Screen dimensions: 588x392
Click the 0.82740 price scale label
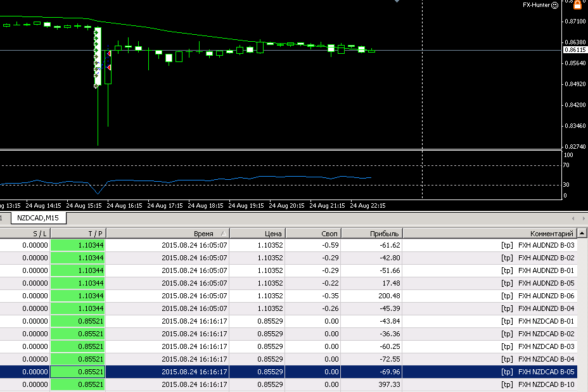click(x=575, y=146)
